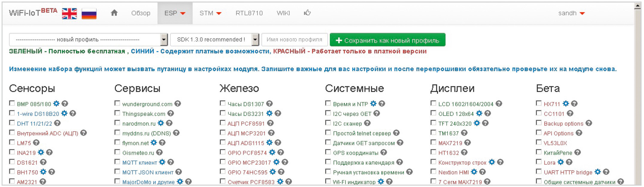Tick the Thingspeak.com service checkbox
Image resolution: width=644 pixels, height=187 pixels.
(x=117, y=113)
